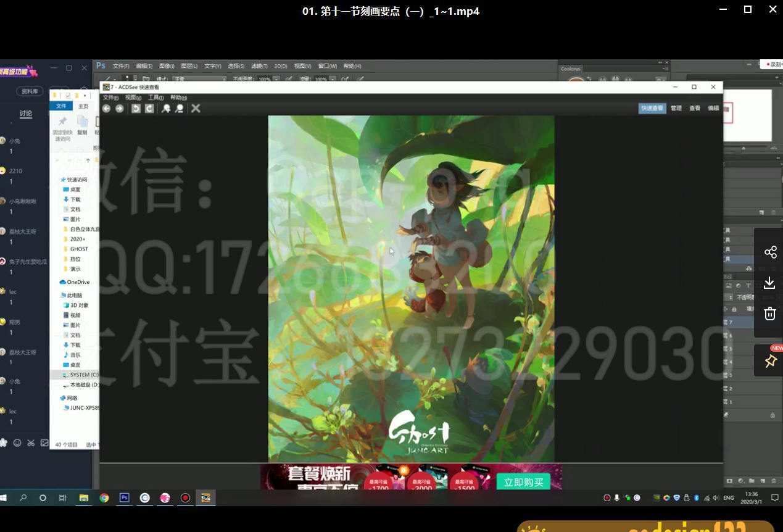Open the Windows Start menu
The height and width of the screenshot is (532, 783).
tap(4, 497)
